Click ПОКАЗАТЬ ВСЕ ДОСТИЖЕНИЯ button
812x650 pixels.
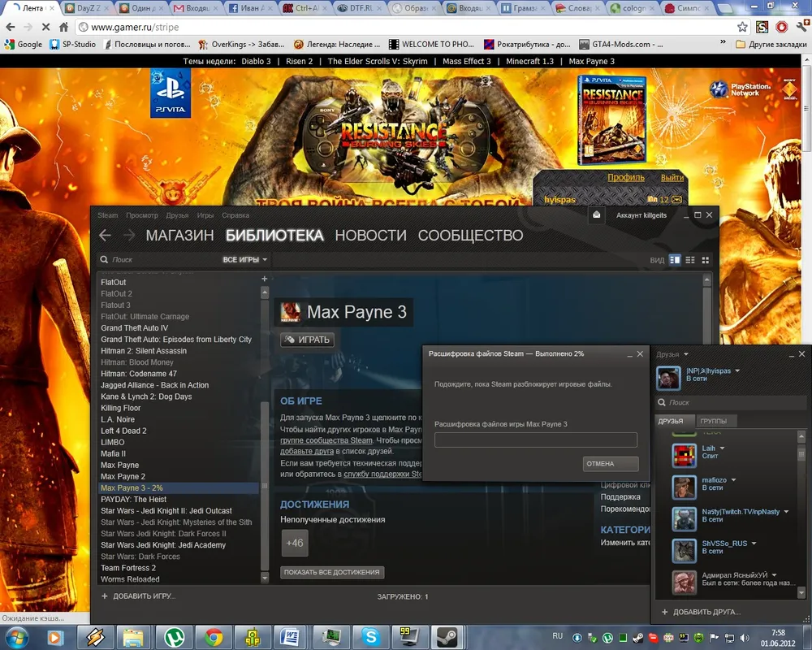point(332,572)
